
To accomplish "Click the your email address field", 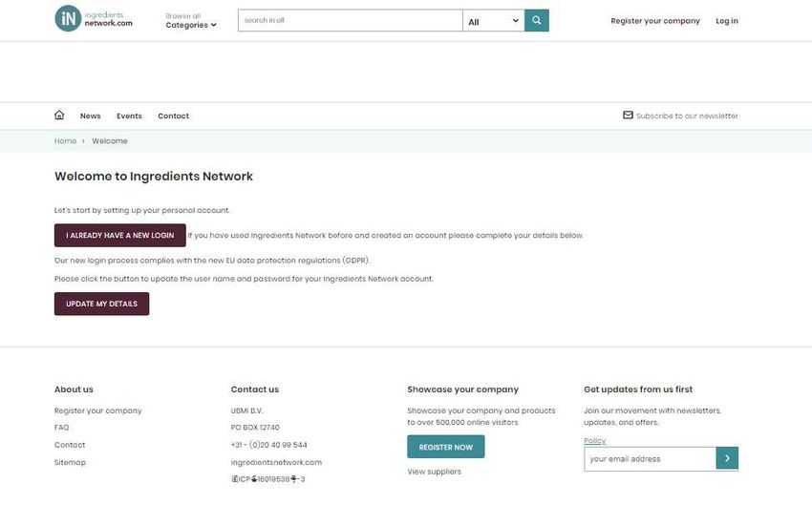I will pos(651,459).
